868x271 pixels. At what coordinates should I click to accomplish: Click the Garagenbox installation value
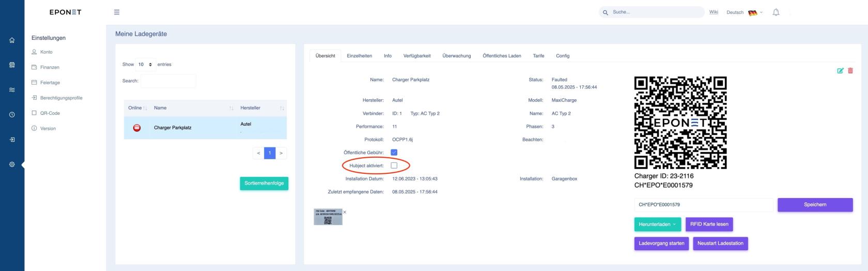564,179
